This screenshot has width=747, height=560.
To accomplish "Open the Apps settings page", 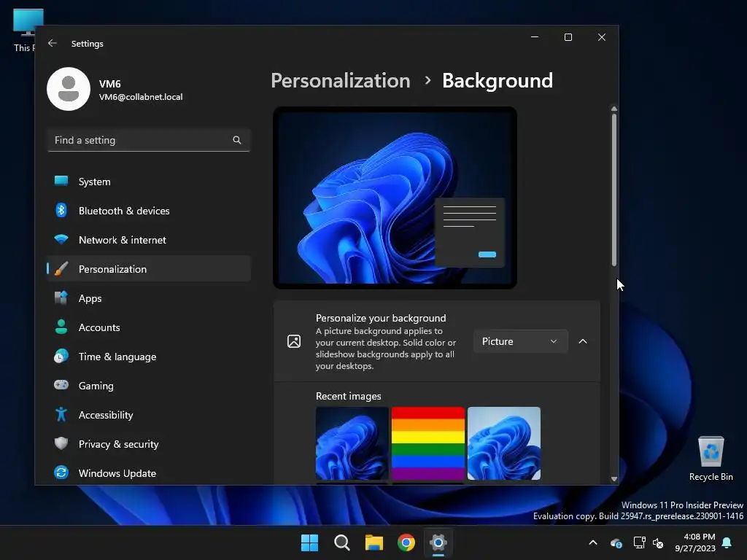I will (149, 298).
